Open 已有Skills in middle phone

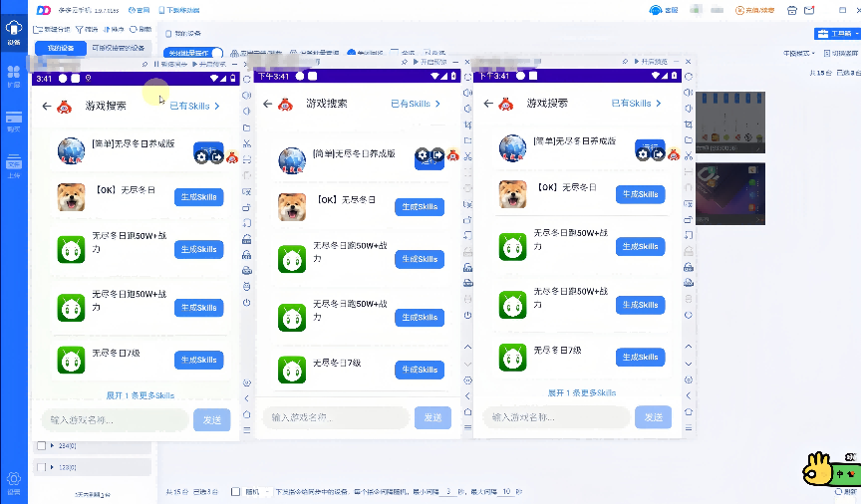pyautogui.click(x=416, y=104)
